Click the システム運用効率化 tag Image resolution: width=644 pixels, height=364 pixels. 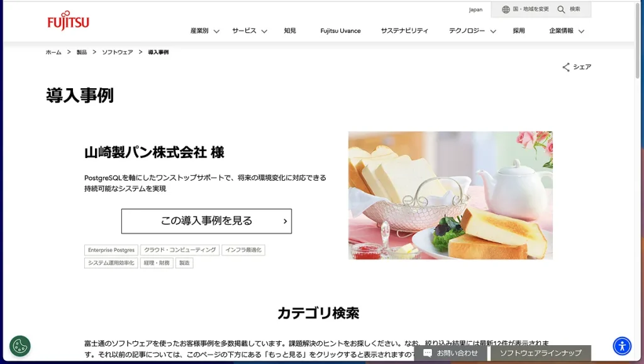[111, 263]
